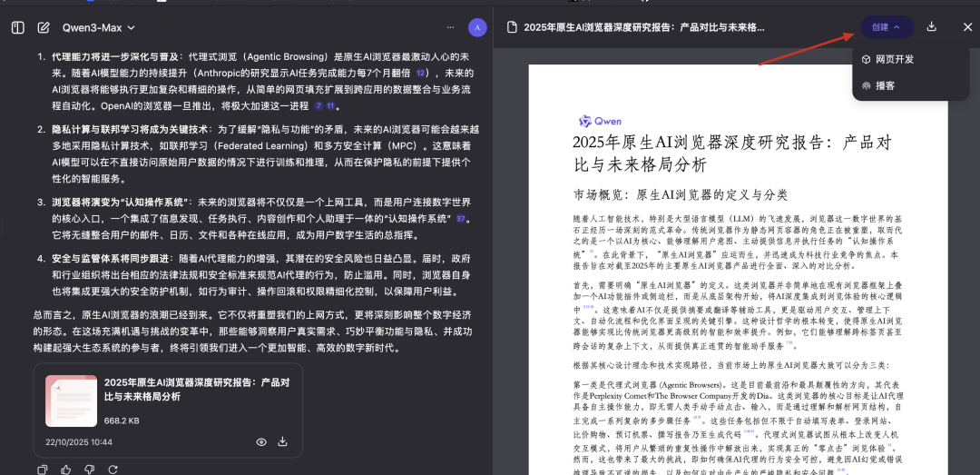
Task: Start a new chat with compose icon
Action: point(43,28)
